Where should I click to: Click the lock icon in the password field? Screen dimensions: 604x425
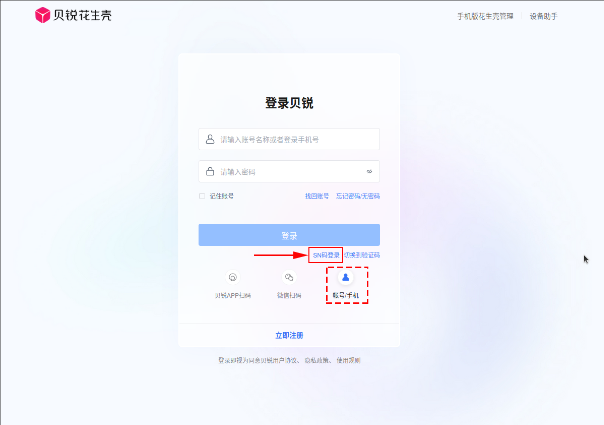pyautogui.click(x=210, y=171)
